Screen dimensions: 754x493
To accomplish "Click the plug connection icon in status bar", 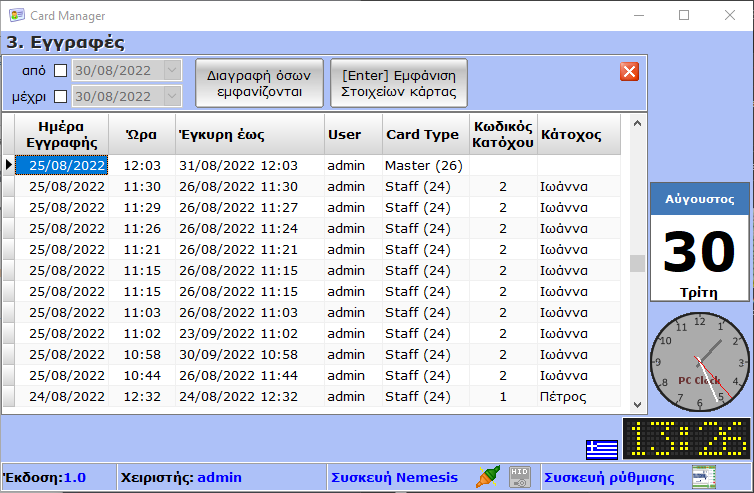I will pos(486,477).
